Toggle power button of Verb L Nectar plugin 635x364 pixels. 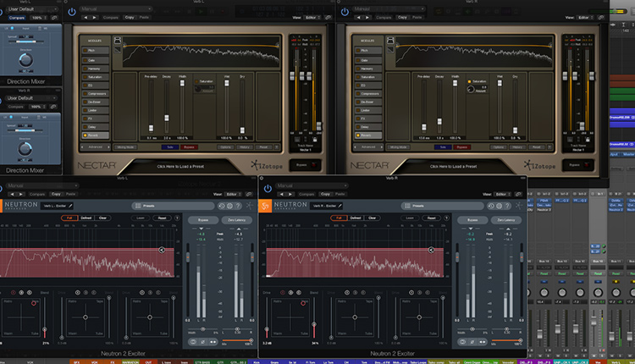click(72, 12)
